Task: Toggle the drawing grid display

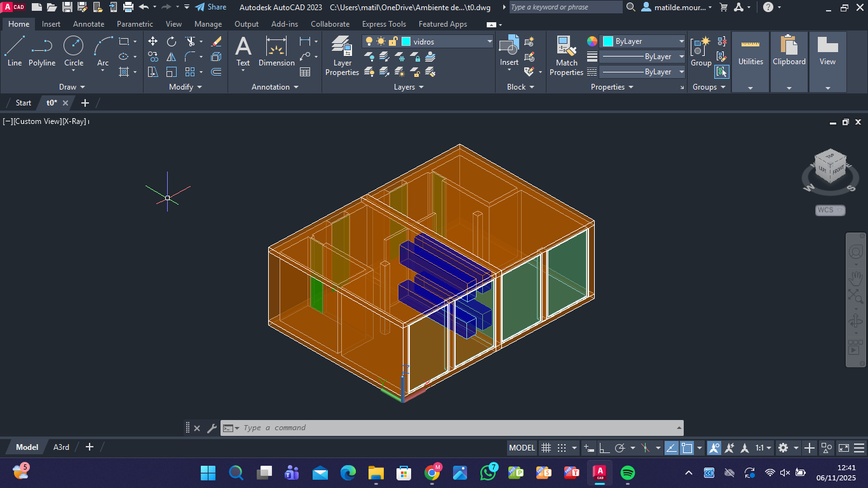Action: 545,448
